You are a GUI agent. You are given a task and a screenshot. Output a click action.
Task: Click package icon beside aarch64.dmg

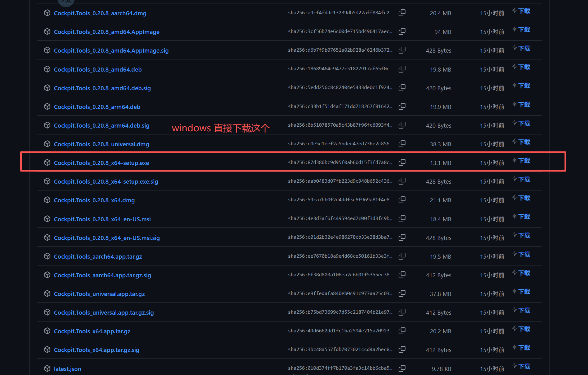[47, 13]
